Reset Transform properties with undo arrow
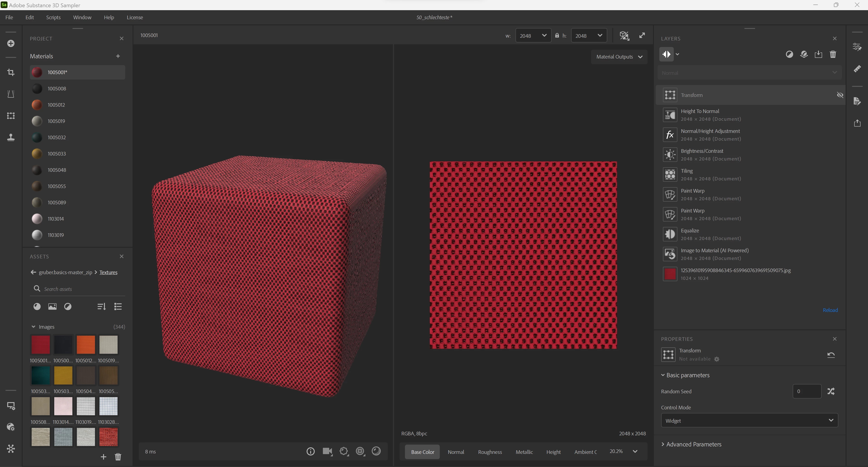 [x=831, y=354]
